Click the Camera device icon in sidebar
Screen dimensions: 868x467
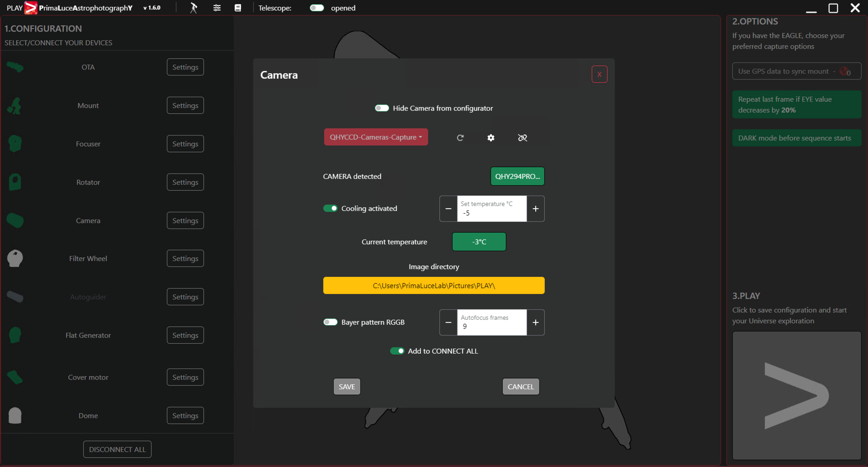(x=15, y=220)
